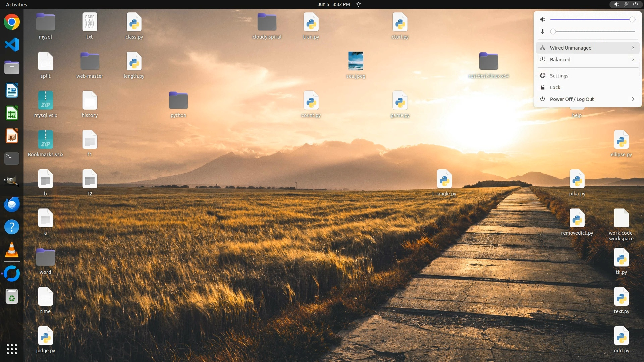Click the output volume slider track
Screen dimensions: 644x362
tap(590, 19)
